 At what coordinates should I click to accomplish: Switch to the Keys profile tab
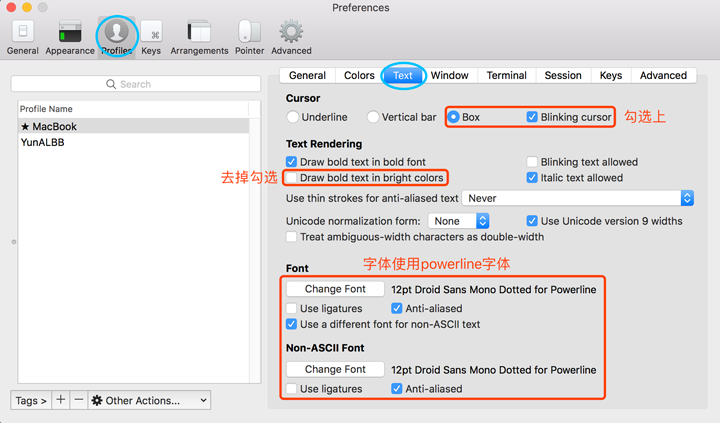coord(611,75)
